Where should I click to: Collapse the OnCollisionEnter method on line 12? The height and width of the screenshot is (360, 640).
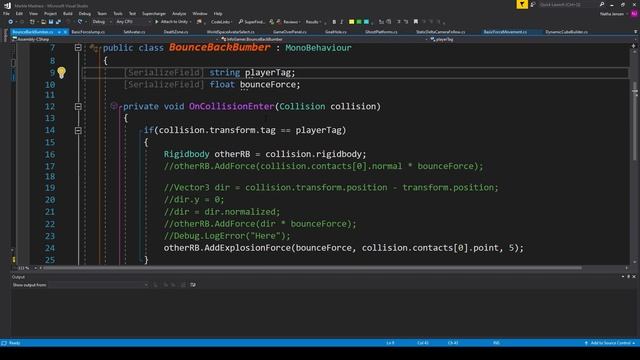[x=78, y=107]
